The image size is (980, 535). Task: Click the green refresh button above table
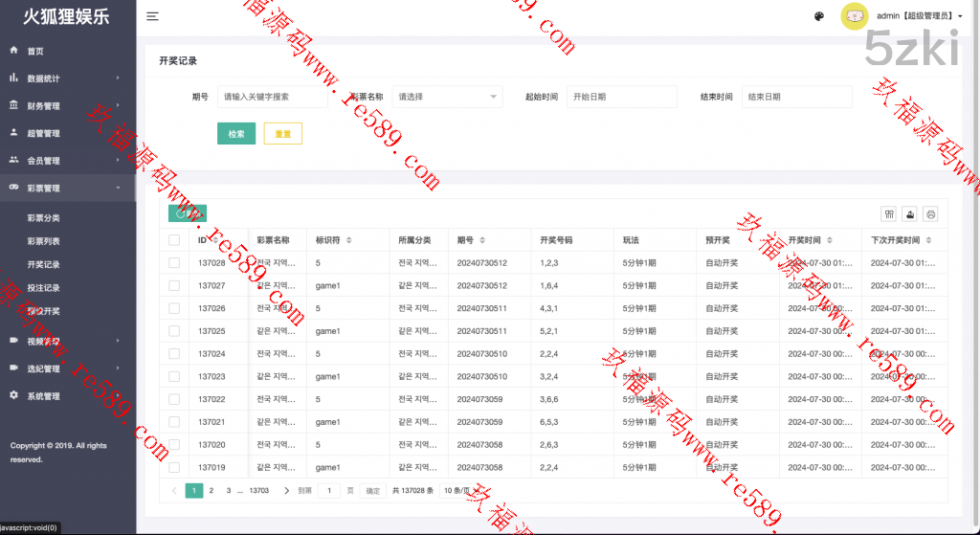click(187, 214)
